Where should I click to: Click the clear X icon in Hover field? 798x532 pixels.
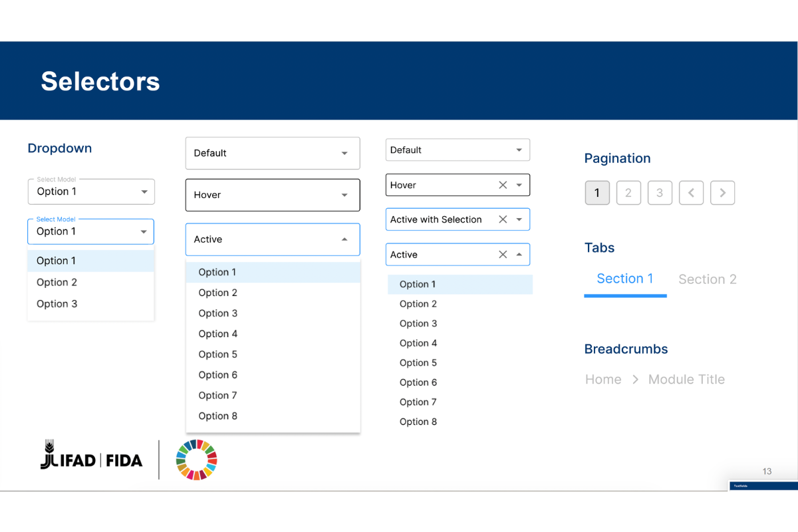pos(503,186)
